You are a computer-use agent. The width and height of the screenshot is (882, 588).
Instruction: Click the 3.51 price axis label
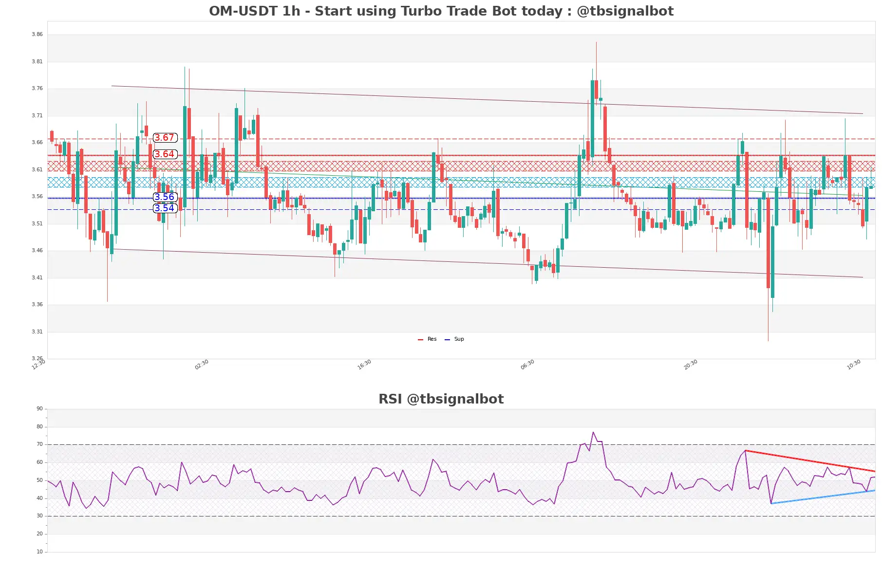[37, 224]
